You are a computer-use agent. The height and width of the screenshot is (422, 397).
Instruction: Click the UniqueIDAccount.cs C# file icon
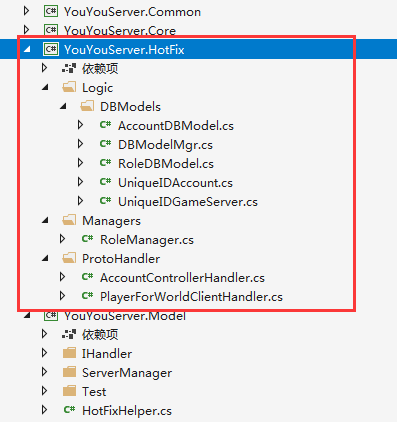coord(105,182)
